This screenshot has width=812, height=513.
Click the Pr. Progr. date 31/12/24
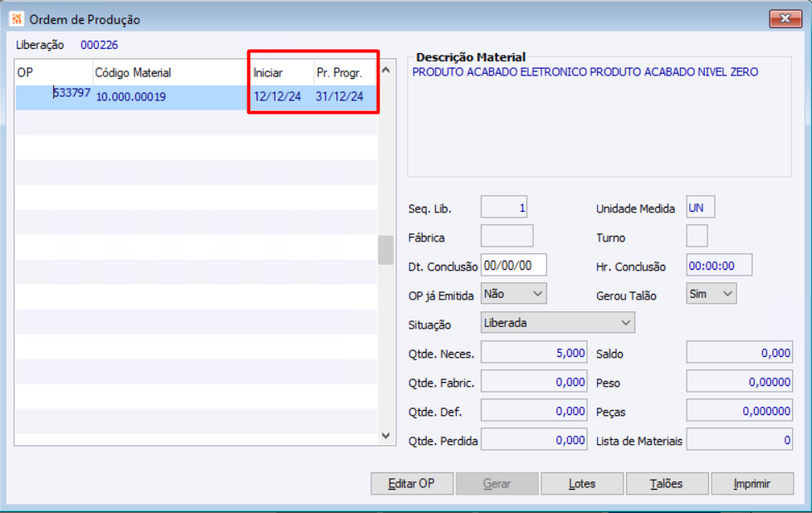point(340,96)
